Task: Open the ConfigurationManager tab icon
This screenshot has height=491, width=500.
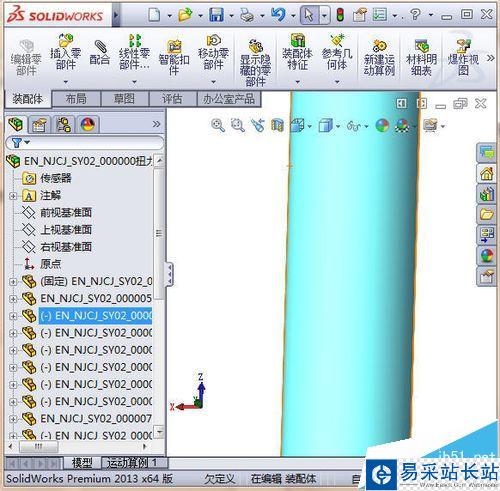Action: point(63,124)
